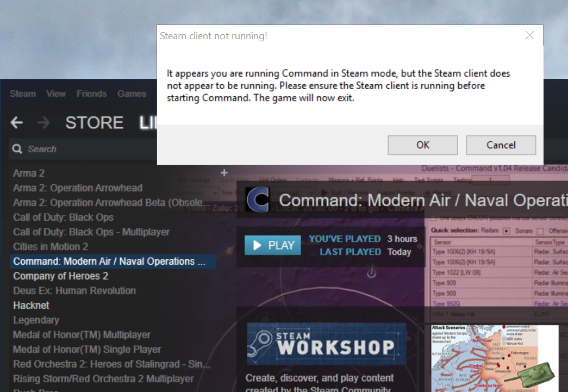Image resolution: width=568 pixels, height=392 pixels.
Task: Select Legendary in the games list
Action: 36,320
